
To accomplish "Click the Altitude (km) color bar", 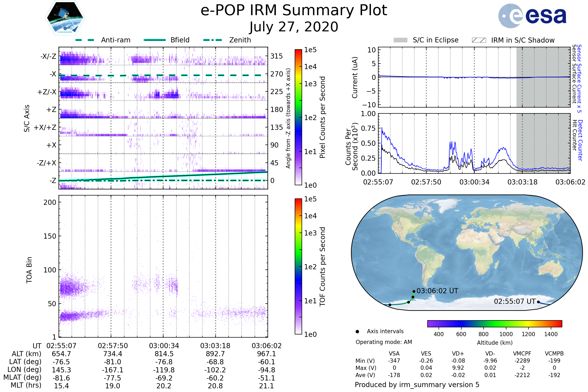I will point(494,323).
